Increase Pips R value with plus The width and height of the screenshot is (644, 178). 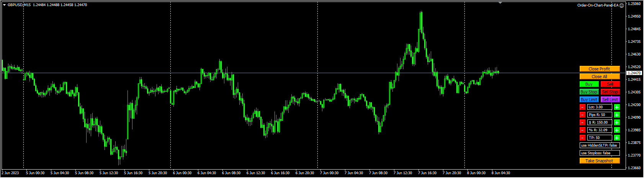(617, 115)
